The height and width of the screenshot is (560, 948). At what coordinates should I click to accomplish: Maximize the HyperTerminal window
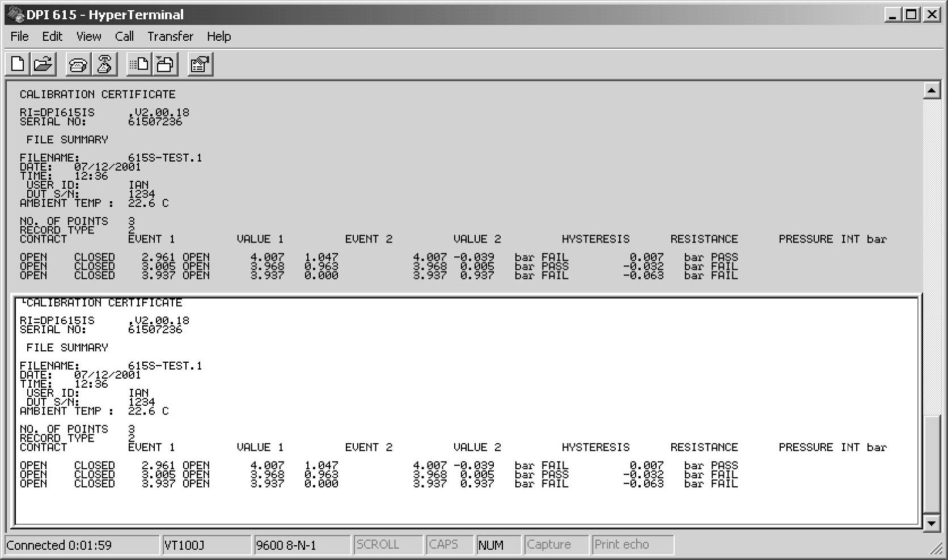(x=912, y=14)
